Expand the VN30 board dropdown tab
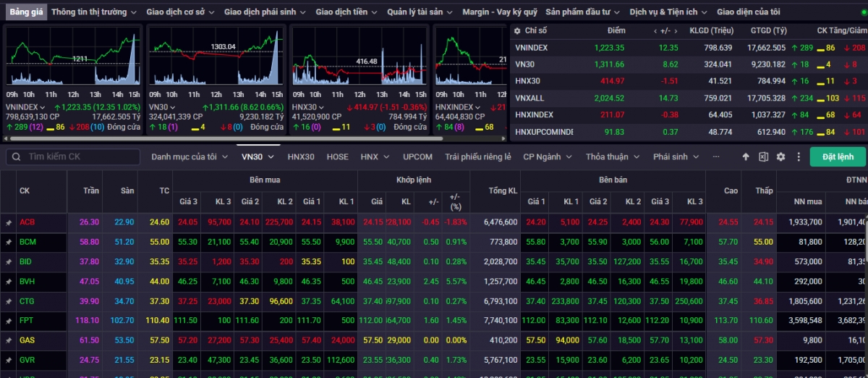This screenshot has height=378, width=868. click(x=258, y=157)
